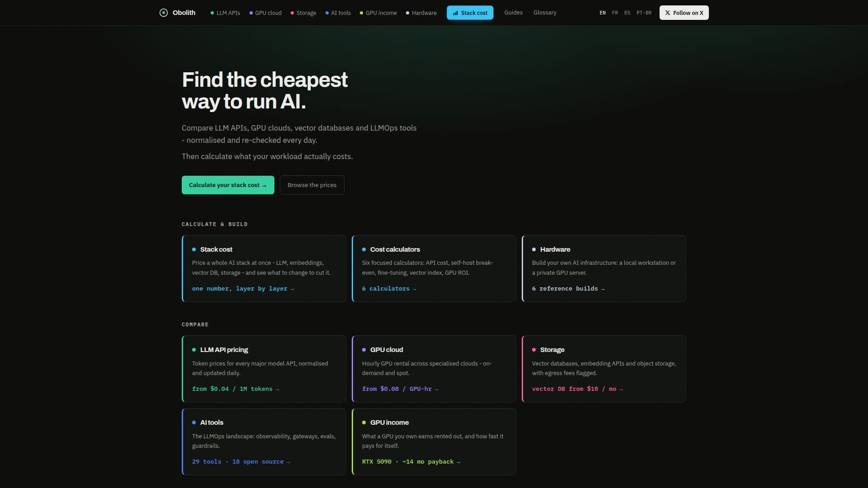The height and width of the screenshot is (488, 868).
Task: Open the LLM API pricing card
Action: (x=264, y=369)
